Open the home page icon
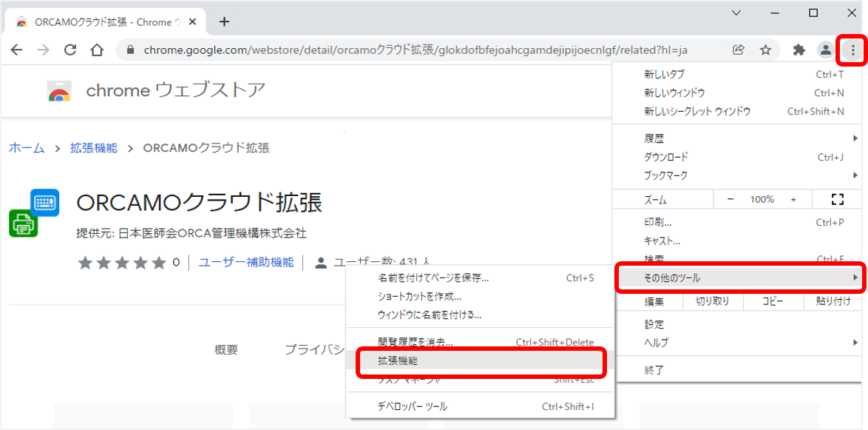The image size is (868, 430). click(x=97, y=50)
